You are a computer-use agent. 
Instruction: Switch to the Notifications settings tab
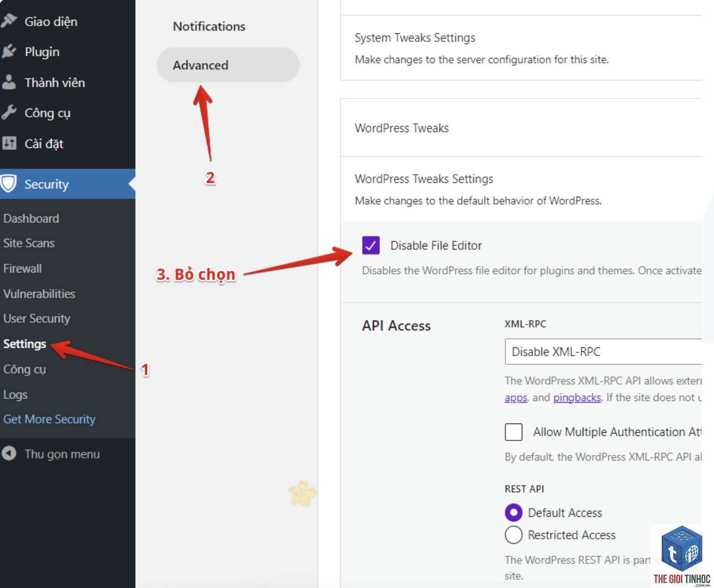[209, 26]
